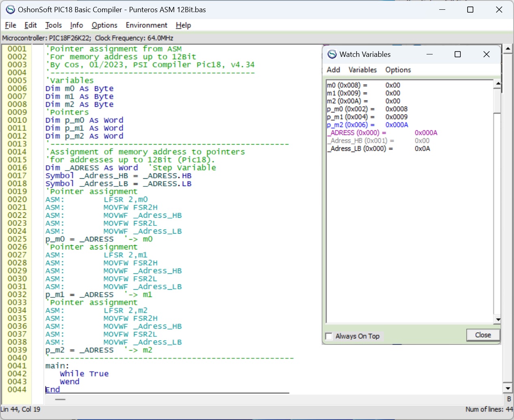Click the 'Num of lines: 44' status text
Image resolution: width=514 pixels, height=420 pixels.
pyautogui.click(x=489, y=409)
